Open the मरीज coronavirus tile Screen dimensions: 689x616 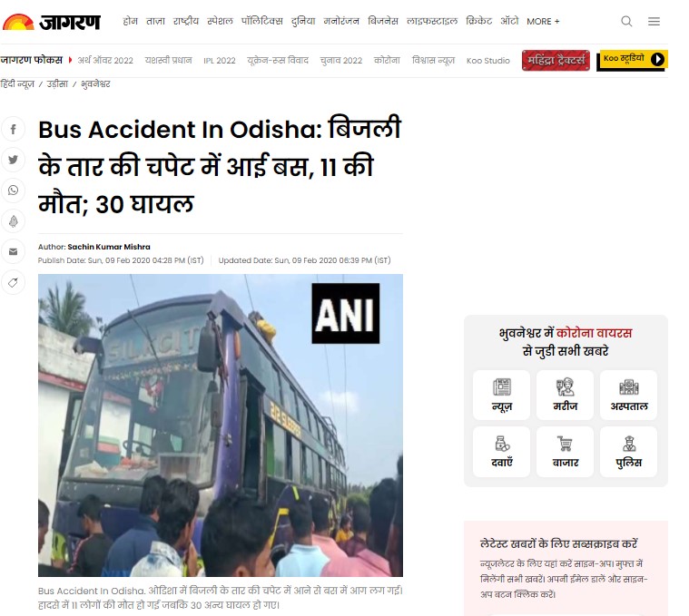click(565, 395)
